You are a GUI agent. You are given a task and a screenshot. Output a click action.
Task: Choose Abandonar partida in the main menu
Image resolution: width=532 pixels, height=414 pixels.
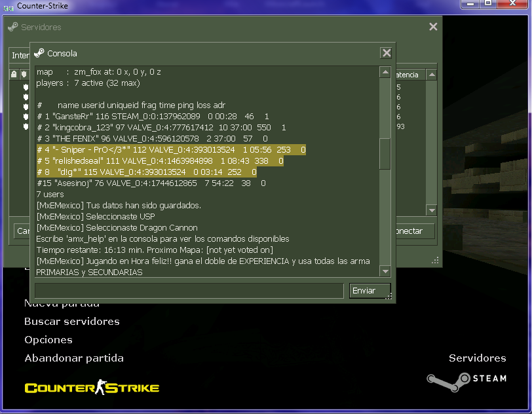click(74, 358)
